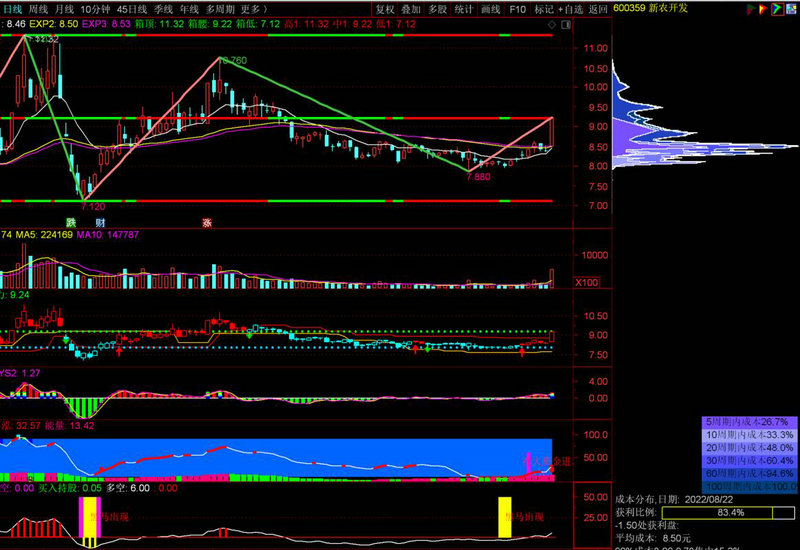Add stock via +自选 button
Image resolution: width=800 pixels, height=550 pixels.
(x=573, y=9)
